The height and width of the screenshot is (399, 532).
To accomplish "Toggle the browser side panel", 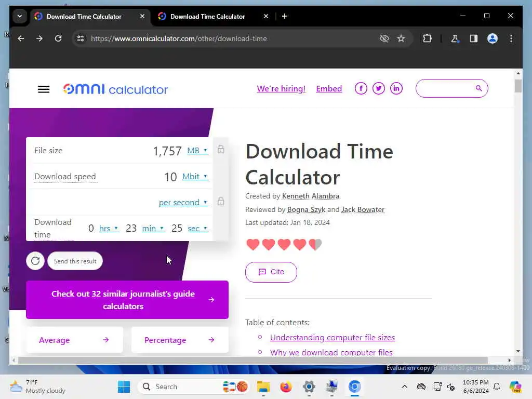I will click(474, 38).
